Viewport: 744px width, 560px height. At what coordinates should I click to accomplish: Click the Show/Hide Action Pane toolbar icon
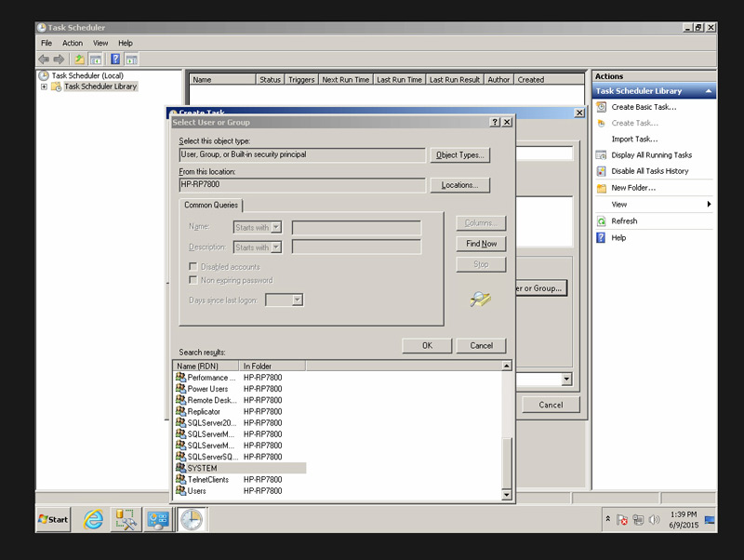131,60
